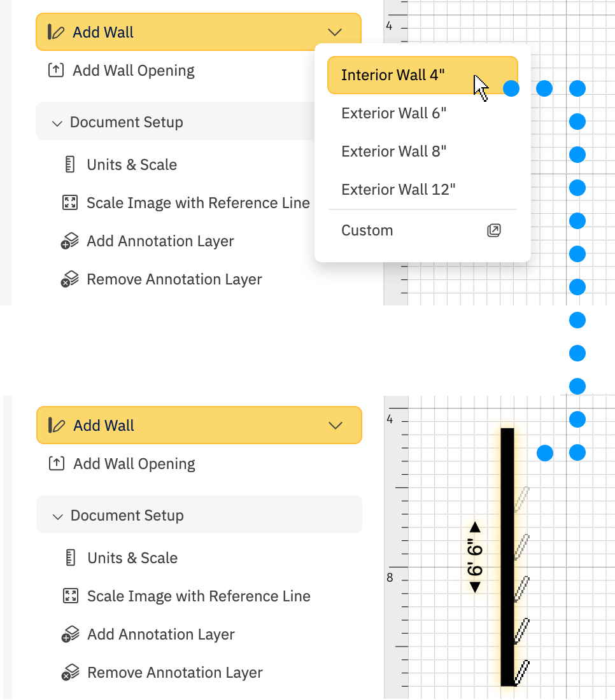Screen dimensions: 615x700
Task: Open the Add Wall dropdown chevron
Action: 335,32
